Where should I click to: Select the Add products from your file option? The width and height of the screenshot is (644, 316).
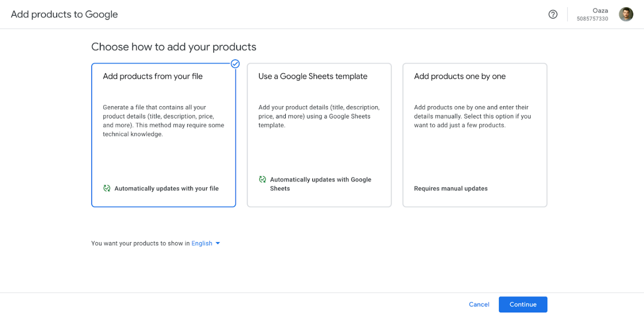163,135
